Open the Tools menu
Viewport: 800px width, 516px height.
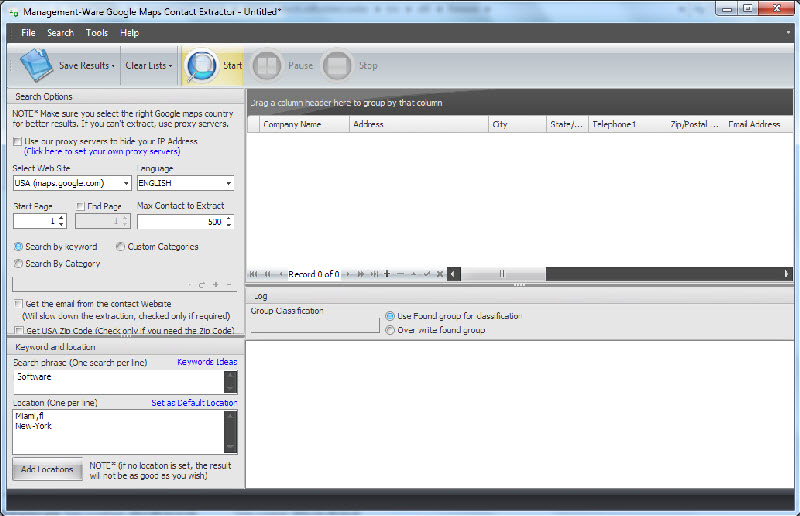(96, 33)
